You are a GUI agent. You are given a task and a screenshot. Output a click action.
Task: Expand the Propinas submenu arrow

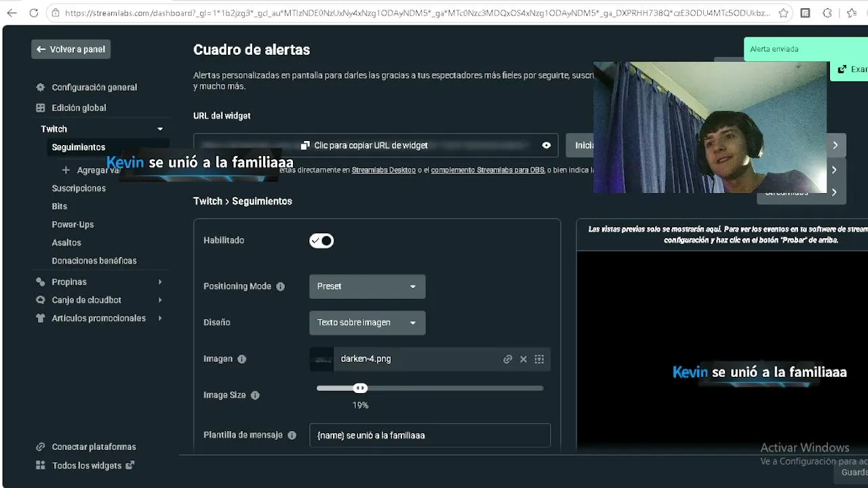[x=160, y=282]
